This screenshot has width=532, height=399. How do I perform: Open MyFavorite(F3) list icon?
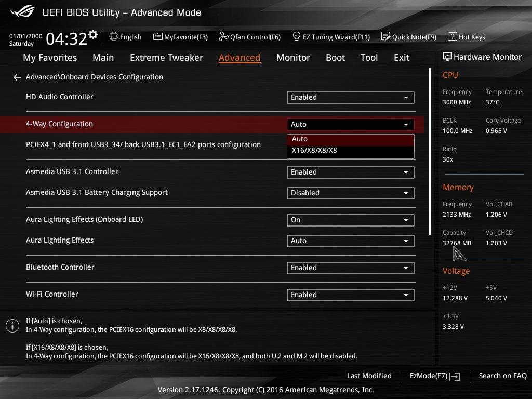[x=157, y=37]
